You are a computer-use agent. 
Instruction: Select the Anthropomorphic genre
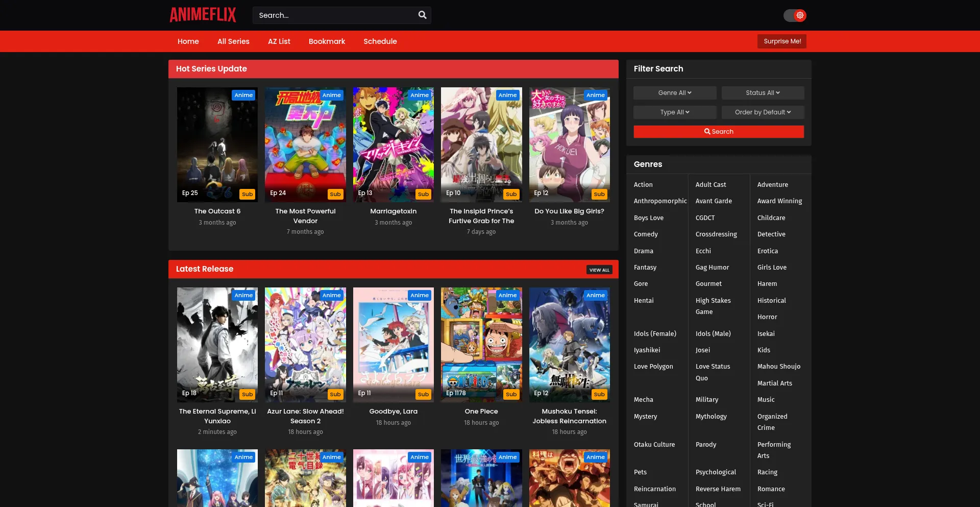pyautogui.click(x=660, y=201)
